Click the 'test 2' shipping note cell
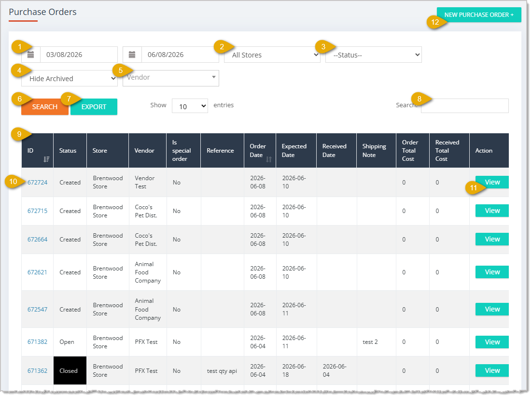The width and height of the screenshot is (532, 398). (376, 342)
